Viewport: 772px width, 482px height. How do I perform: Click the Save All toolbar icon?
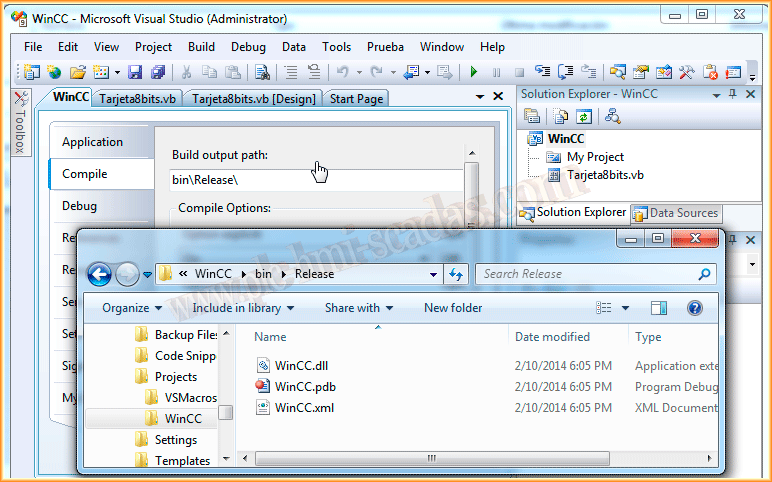(157, 72)
